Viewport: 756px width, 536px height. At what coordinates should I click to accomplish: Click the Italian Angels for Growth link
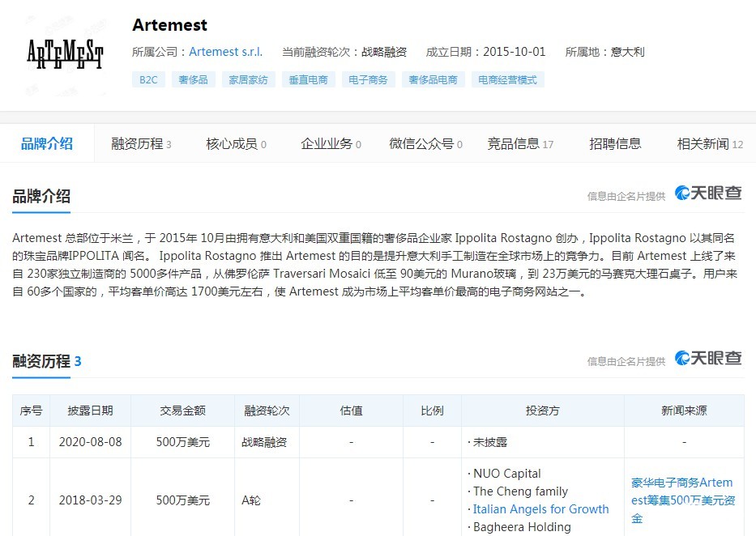coord(540,508)
